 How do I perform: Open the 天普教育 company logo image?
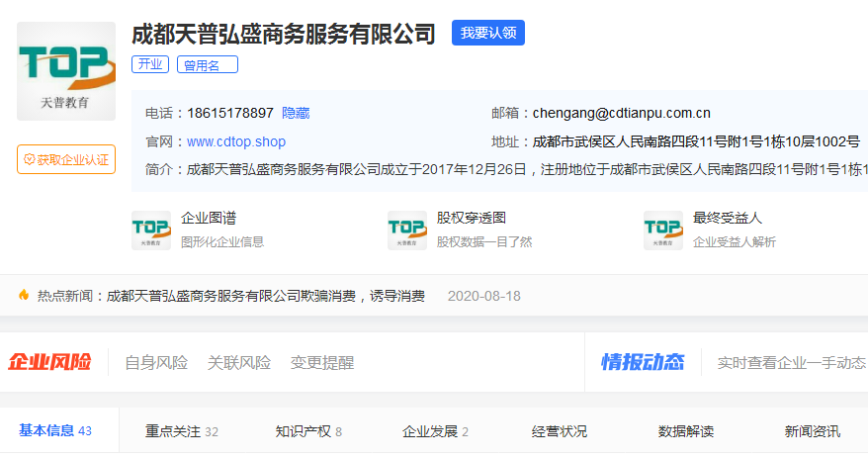click(x=66, y=71)
